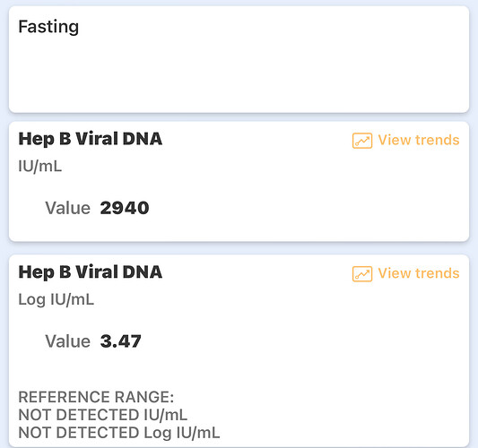Select Hep B Viral DNA title above IU/mL
Image resolution: width=478 pixels, height=448 pixels.
pos(91,139)
